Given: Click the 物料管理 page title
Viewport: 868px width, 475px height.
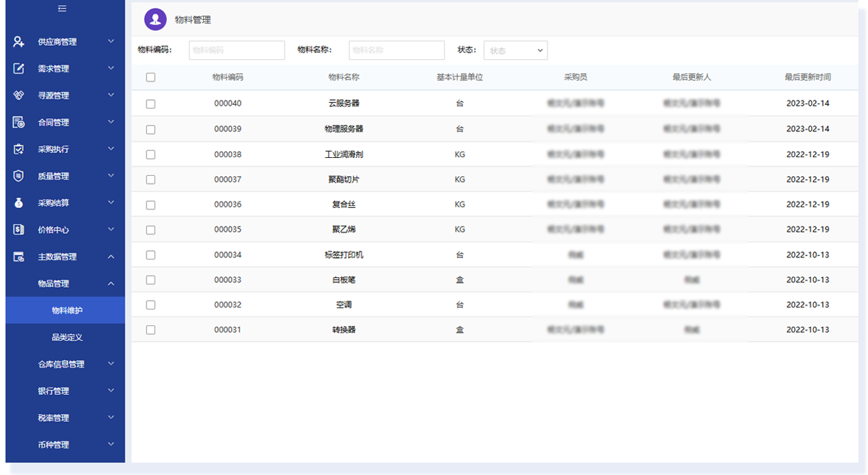Looking at the screenshot, I should 193,20.
